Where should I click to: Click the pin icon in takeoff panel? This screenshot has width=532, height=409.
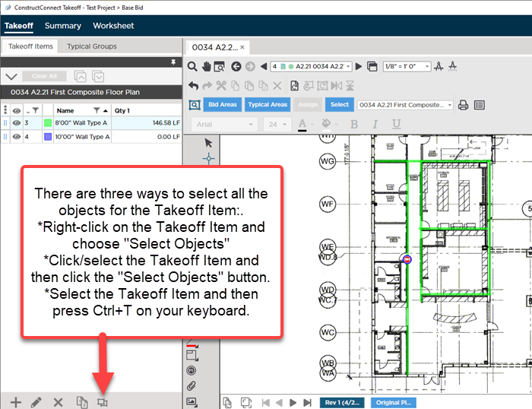click(x=173, y=62)
